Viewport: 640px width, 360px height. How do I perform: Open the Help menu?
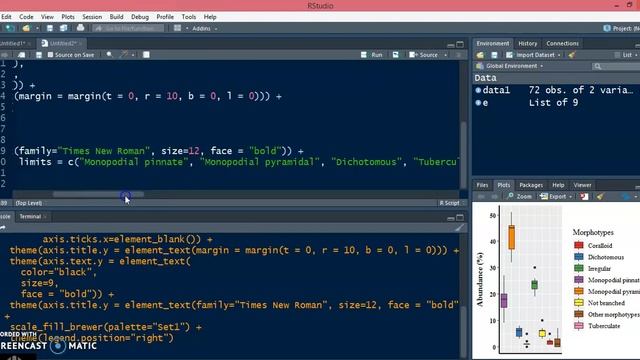click(210, 17)
